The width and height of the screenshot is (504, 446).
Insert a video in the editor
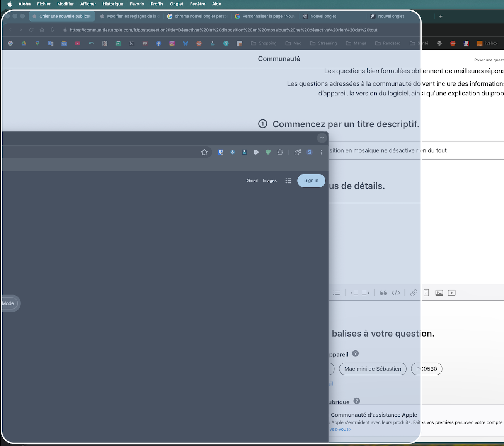coord(451,293)
